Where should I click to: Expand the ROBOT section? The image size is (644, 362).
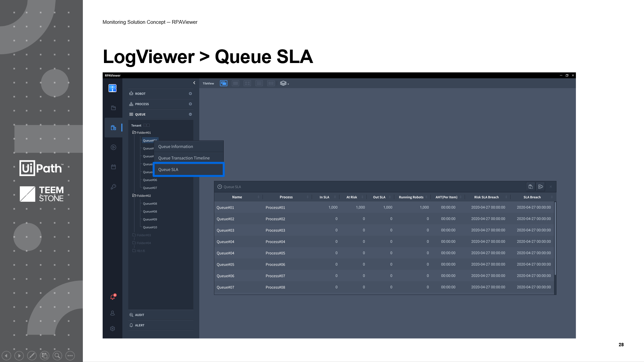coord(190,94)
